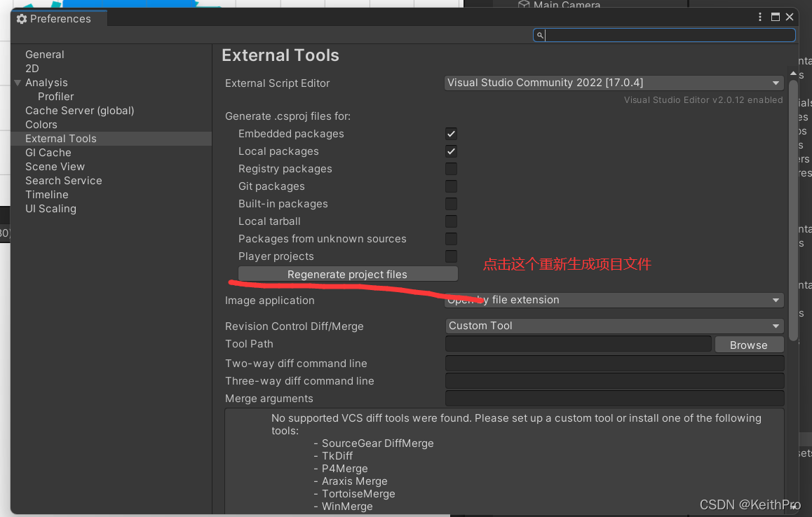Open External Script Editor dropdown
This screenshot has width=812, height=517.
point(614,83)
